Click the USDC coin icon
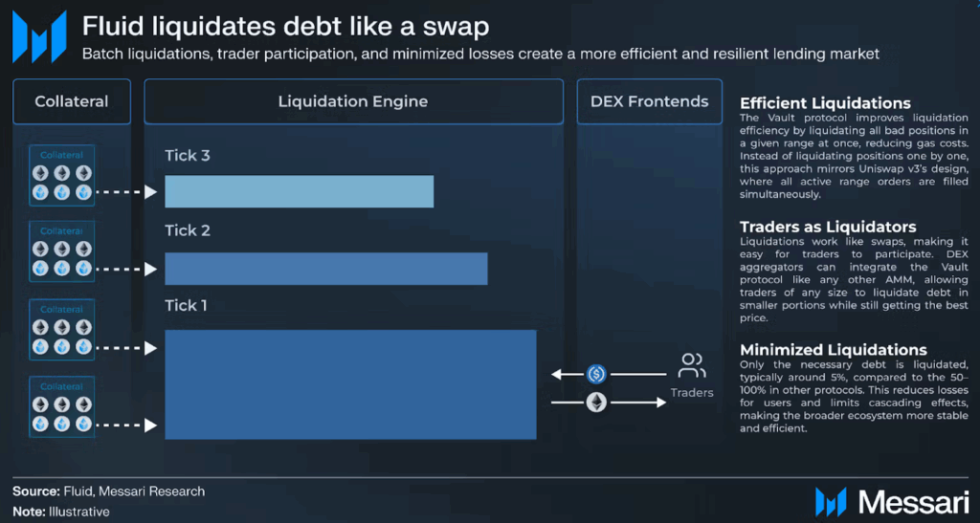Screen dimensions: 980x523 [596, 374]
